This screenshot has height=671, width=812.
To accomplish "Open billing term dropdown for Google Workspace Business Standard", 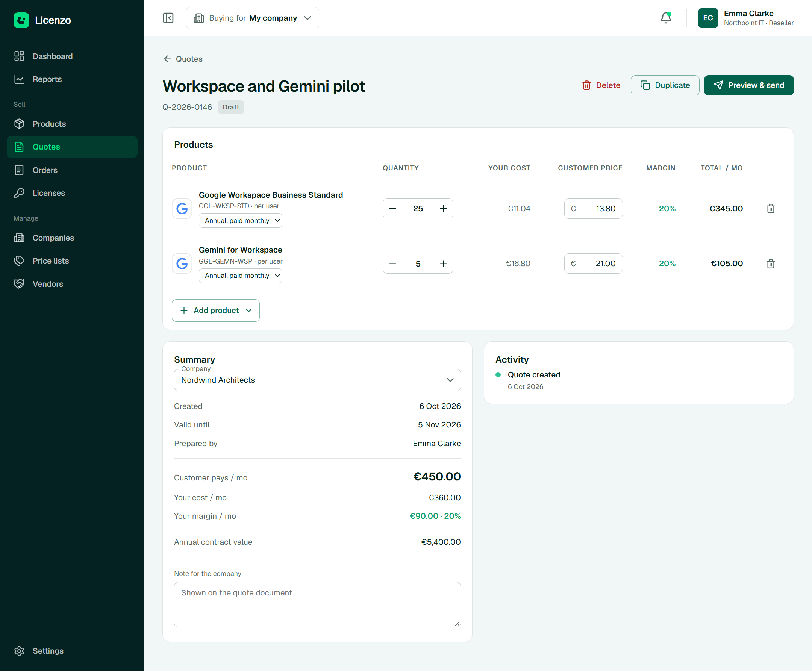I will pyautogui.click(x=240, y=220).
